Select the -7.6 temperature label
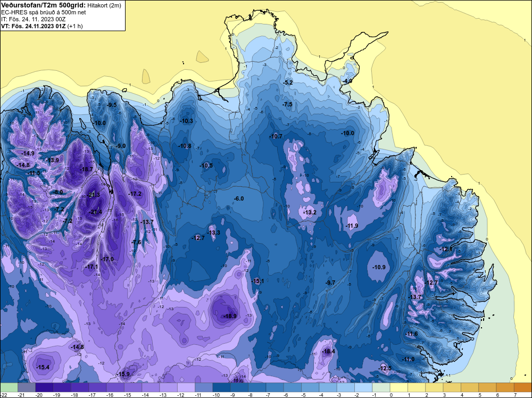Image resolution: width=532 pixels, height=398 pixels. pos(136,242)
